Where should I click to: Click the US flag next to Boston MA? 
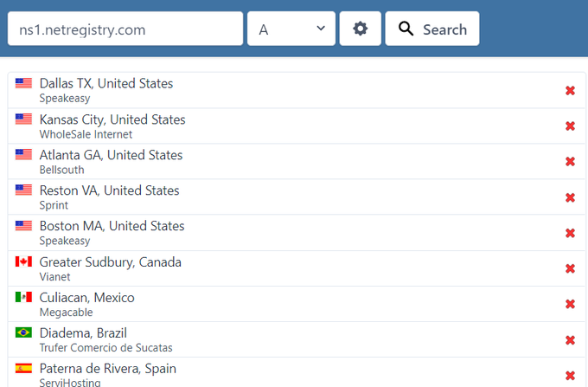click(x=23, y=226)
